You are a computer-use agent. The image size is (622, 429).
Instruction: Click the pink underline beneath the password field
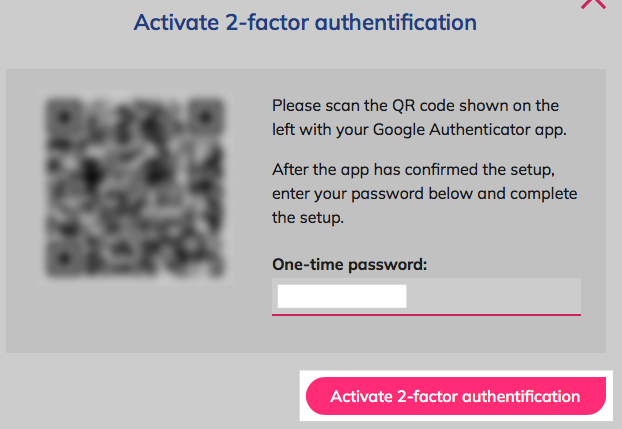pyautogui.click(x=426, y=315)
